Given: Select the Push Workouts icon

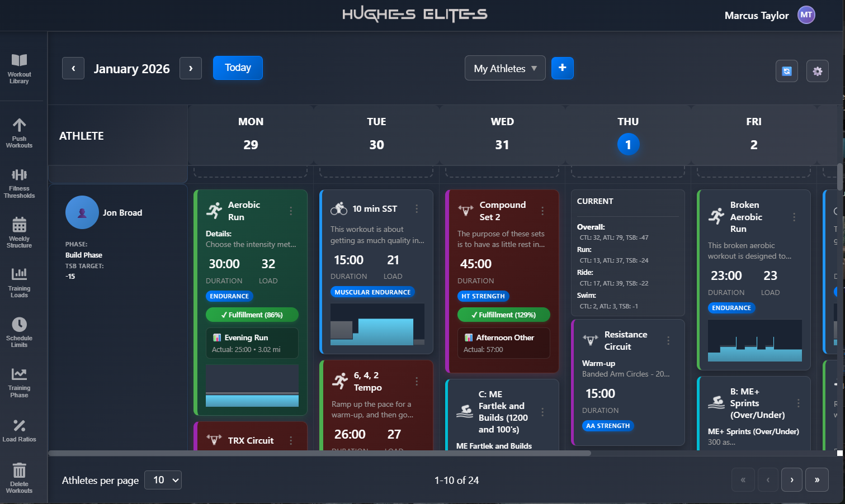Looking at the screenshot, I should click(20, 132).
